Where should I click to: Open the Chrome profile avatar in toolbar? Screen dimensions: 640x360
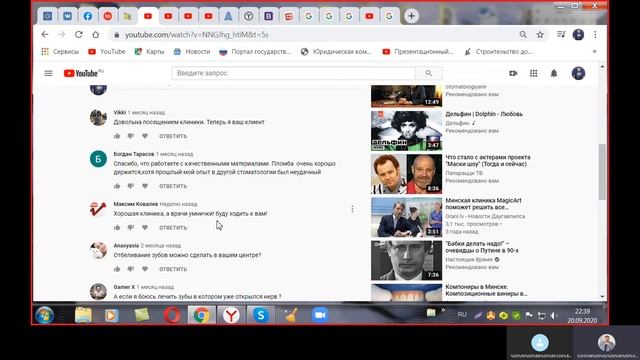[578, 35]
